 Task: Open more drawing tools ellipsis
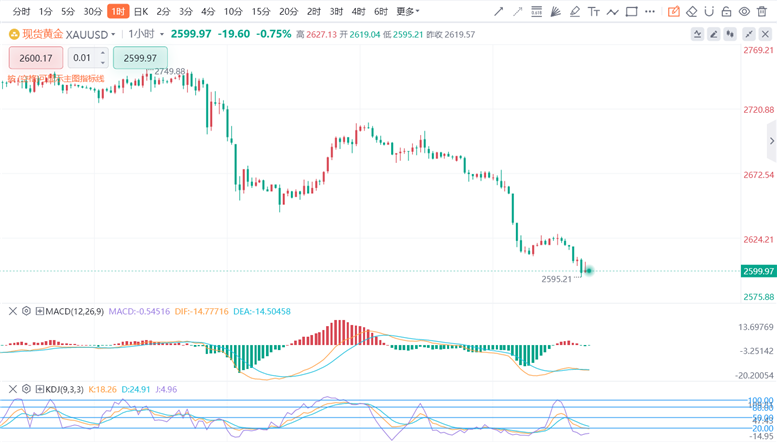pos(650,11)
